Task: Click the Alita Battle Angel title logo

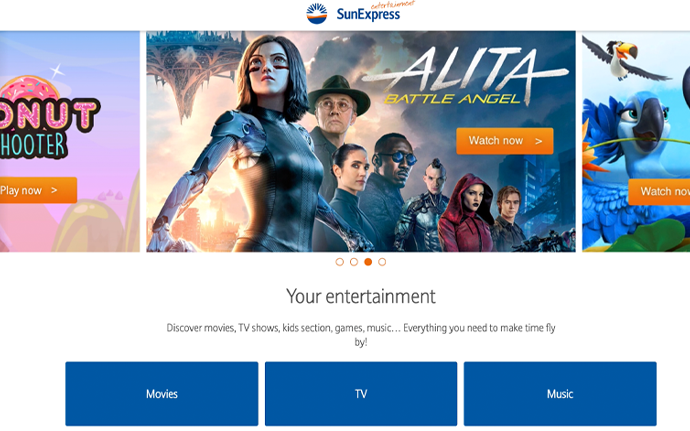Action: click(464, 76)
